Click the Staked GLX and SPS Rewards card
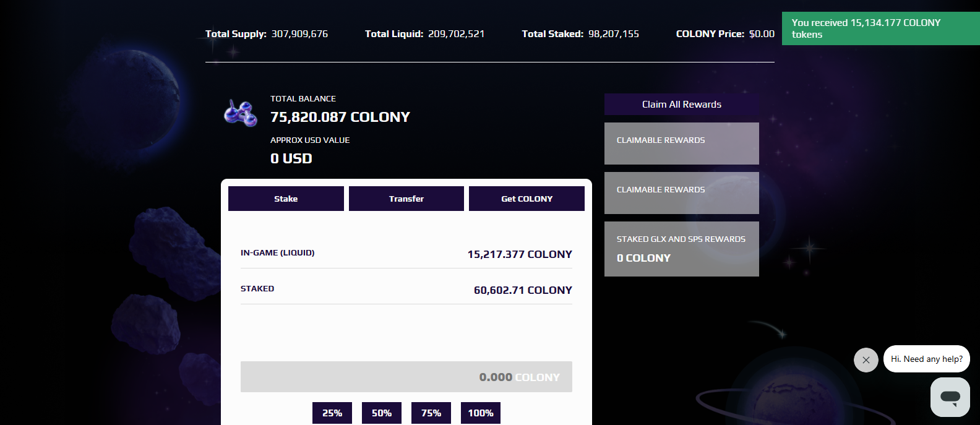Viewport: 980px width, 425px height. click(x=682, y=249)
